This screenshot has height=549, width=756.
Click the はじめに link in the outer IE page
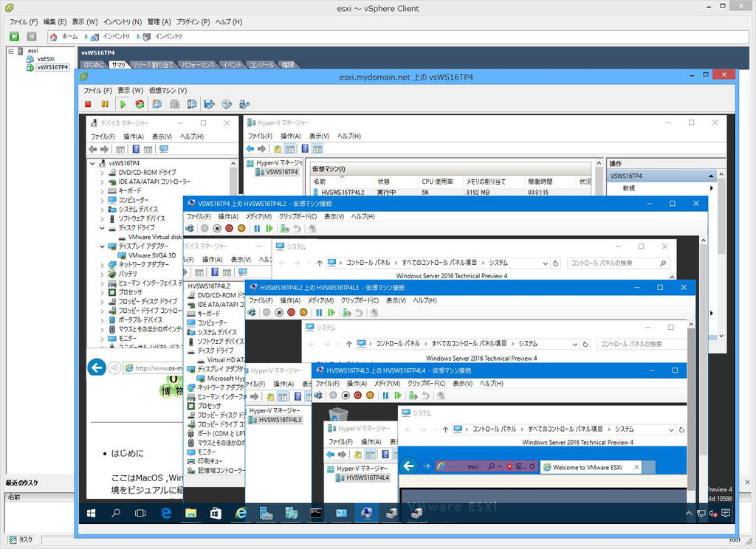pyautogui.click(x=127, y=453)
